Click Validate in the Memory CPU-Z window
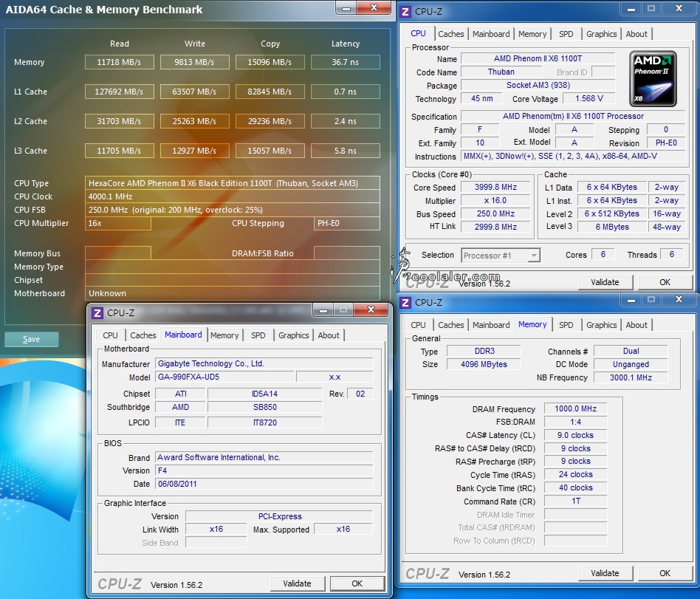The image size is (700, 599). (605, 573)
